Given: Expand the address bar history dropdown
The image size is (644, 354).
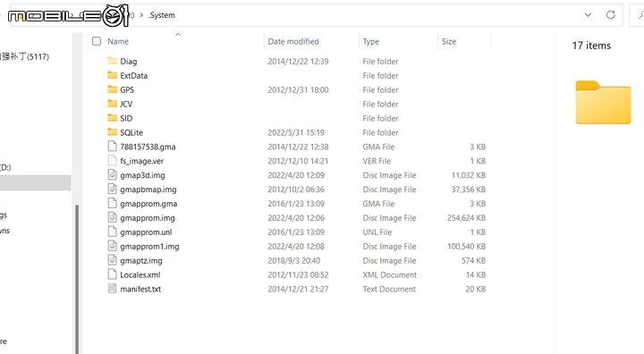Looking at the screenshot, I should (x=589, y=15).
